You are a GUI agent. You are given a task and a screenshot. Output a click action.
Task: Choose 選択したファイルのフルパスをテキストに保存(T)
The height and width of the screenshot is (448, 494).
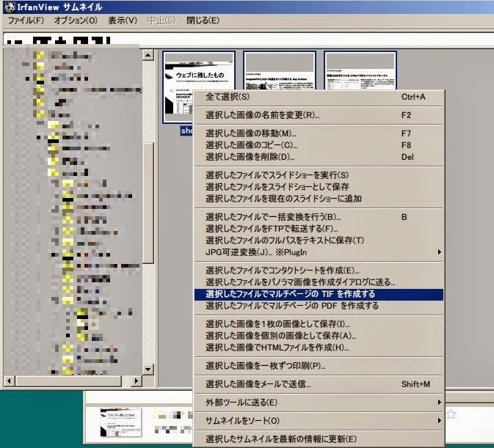tap(319, 240)
